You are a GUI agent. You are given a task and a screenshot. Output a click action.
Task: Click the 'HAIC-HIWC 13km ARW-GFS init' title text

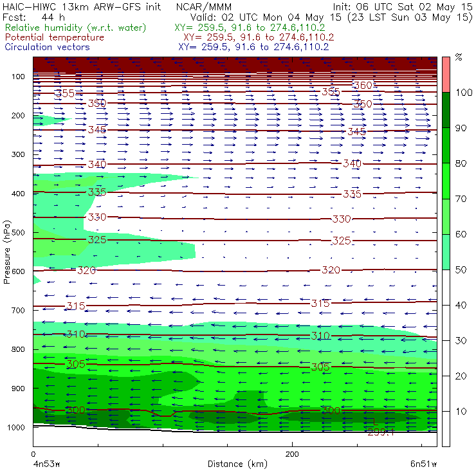(82, 6)
